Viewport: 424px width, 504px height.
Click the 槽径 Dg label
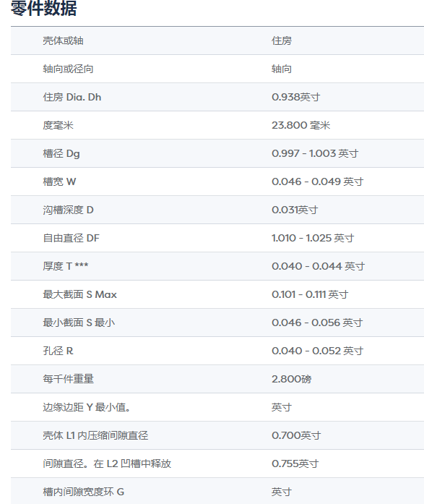tap(61, 153)
